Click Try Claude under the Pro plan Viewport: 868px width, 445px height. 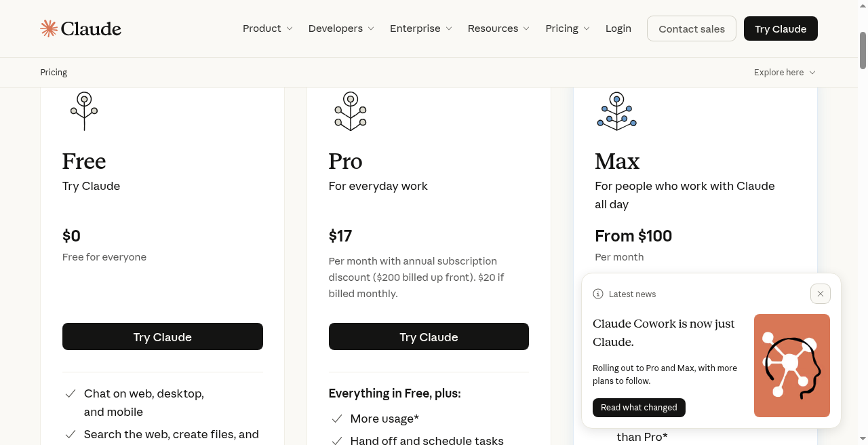pos(429,336)
